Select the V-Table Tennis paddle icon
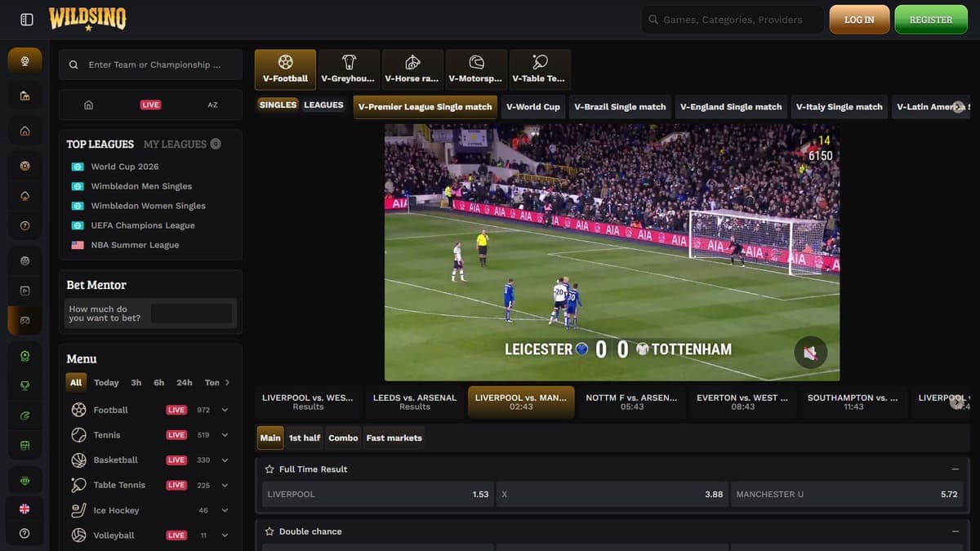The height and width of the screenshot is (551, 980). tap(540, 62)
